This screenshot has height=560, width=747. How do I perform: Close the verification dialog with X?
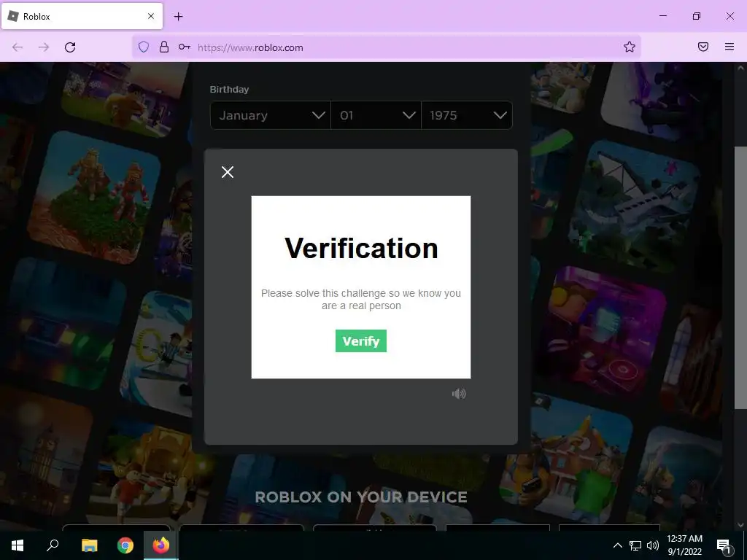pos(228,172)
